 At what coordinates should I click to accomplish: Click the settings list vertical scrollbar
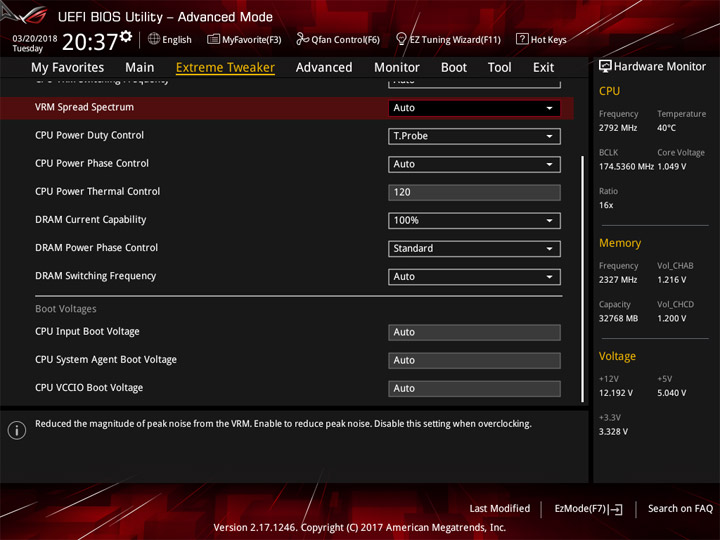point(582,279)
